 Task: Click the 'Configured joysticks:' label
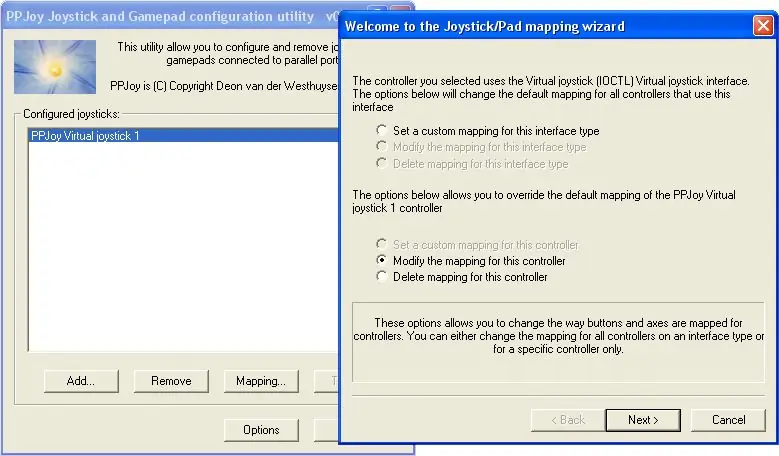coord(72,114)
